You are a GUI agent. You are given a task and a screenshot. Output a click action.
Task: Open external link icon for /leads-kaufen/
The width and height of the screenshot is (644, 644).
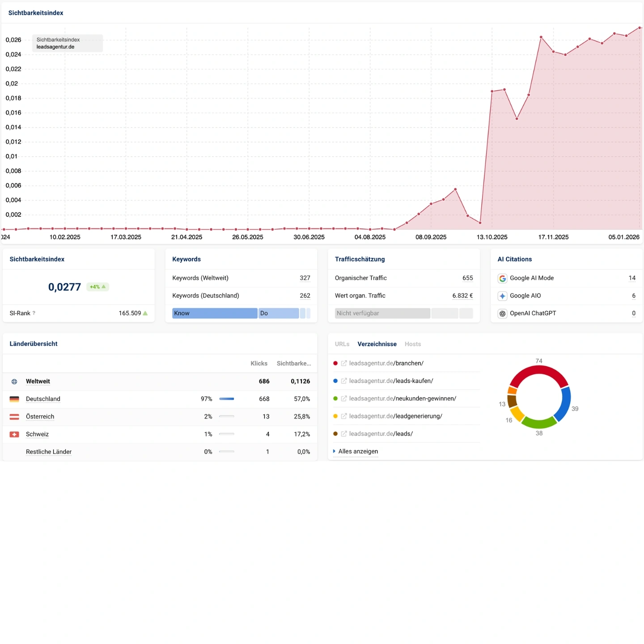(x=344, y=381)
